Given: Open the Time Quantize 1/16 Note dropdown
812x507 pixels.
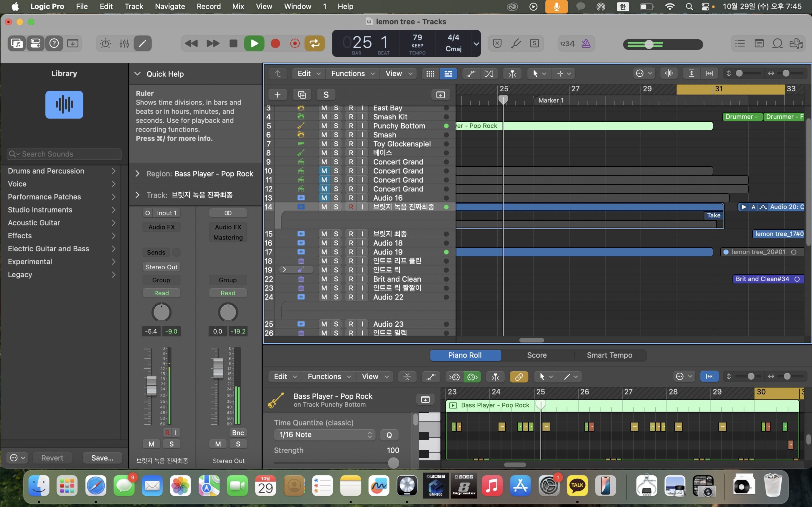Looking at the screenshot, I should (x=324, y=434).
